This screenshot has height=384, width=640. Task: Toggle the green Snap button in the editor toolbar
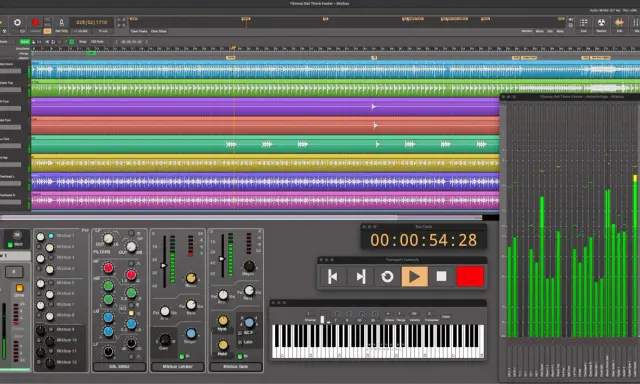coord(25,42)
